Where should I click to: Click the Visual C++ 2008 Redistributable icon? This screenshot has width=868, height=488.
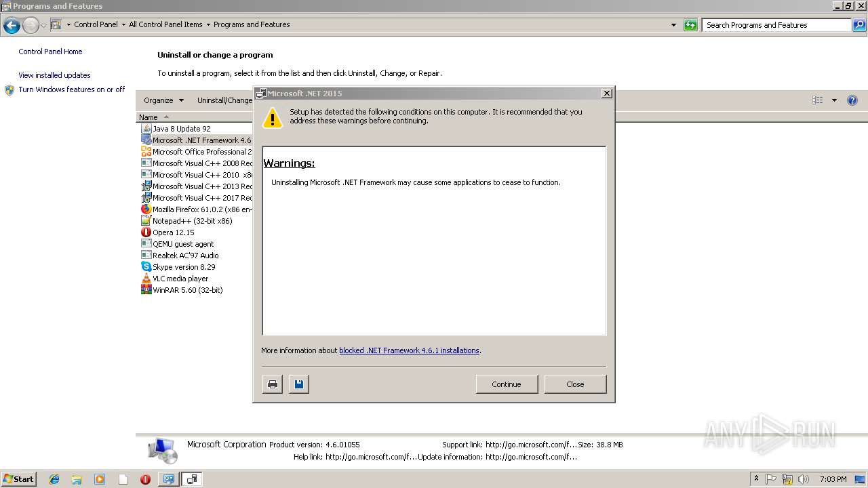coord(146,163)
